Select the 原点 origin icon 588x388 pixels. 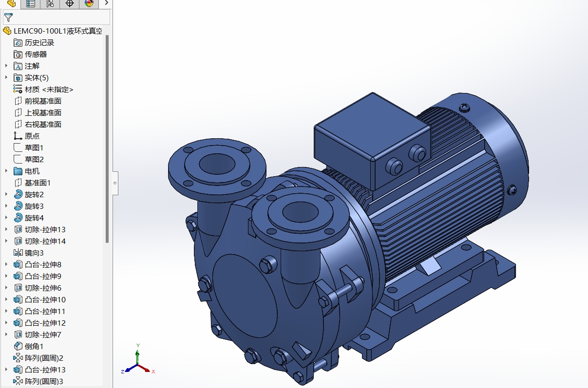[x=18, y=136]
